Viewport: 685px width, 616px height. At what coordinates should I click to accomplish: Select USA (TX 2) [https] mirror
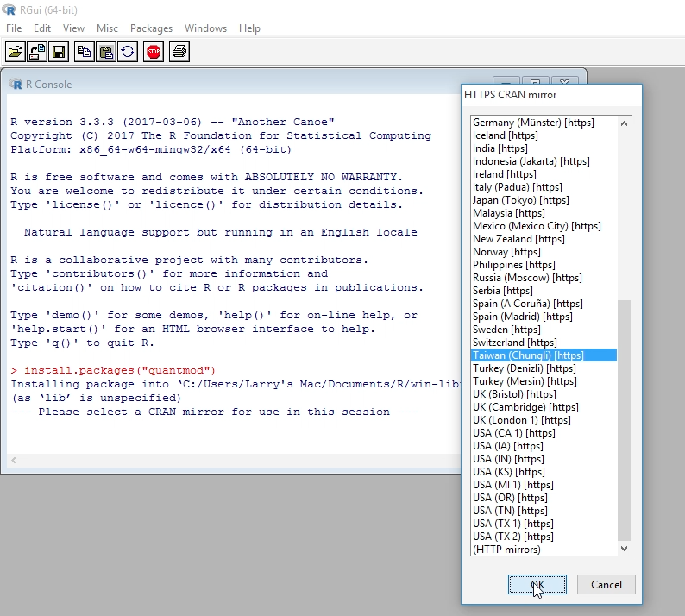tap(544, 537)
